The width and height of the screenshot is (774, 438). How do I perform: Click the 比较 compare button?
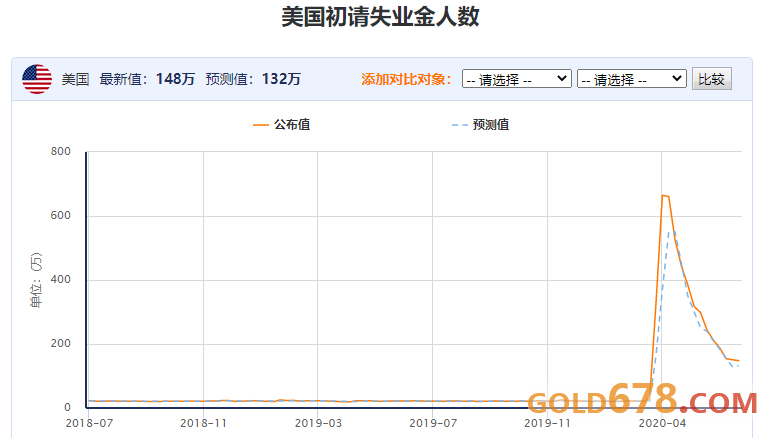point(711,79)
